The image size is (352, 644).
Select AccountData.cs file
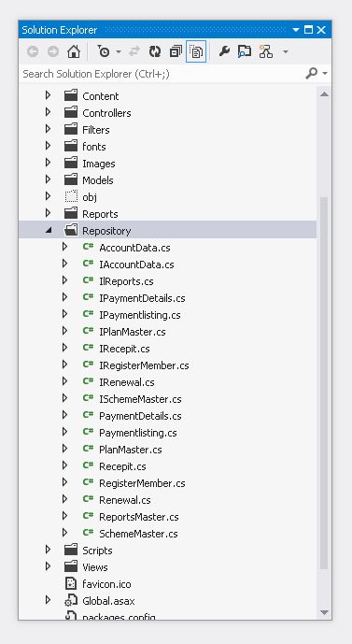134,248
